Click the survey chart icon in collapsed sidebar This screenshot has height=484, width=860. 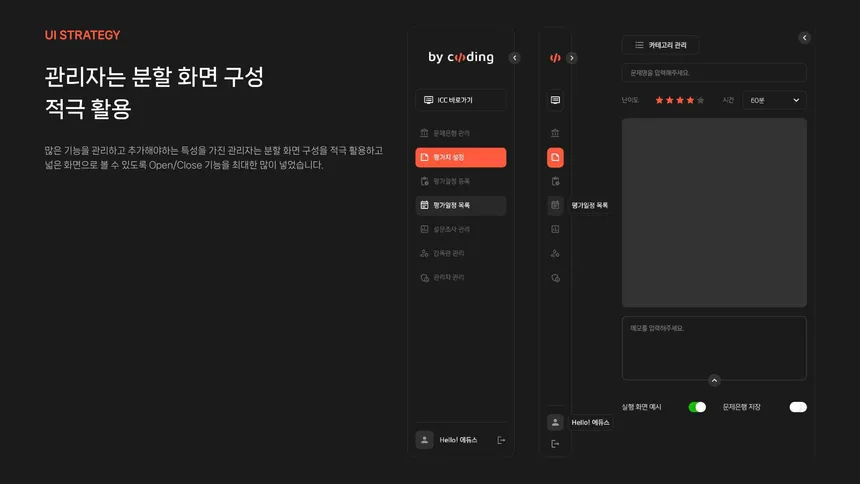(555, 229)
